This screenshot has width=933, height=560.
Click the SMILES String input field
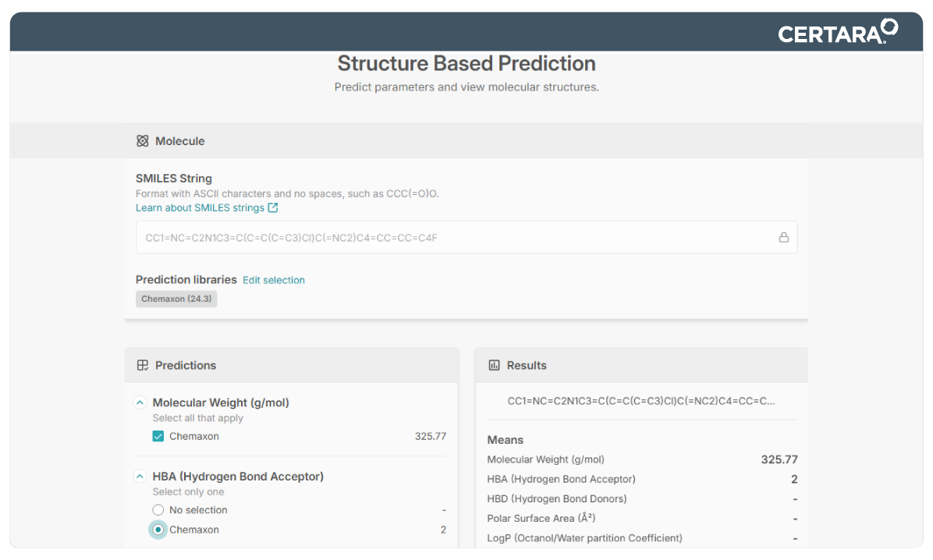coord(452,237)
